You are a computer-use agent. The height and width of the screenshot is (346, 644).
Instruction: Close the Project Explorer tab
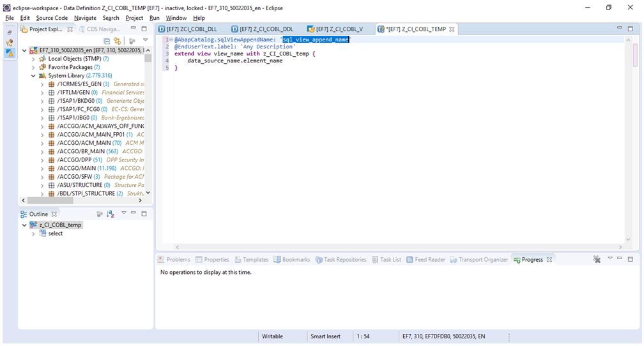pos(70,29)
